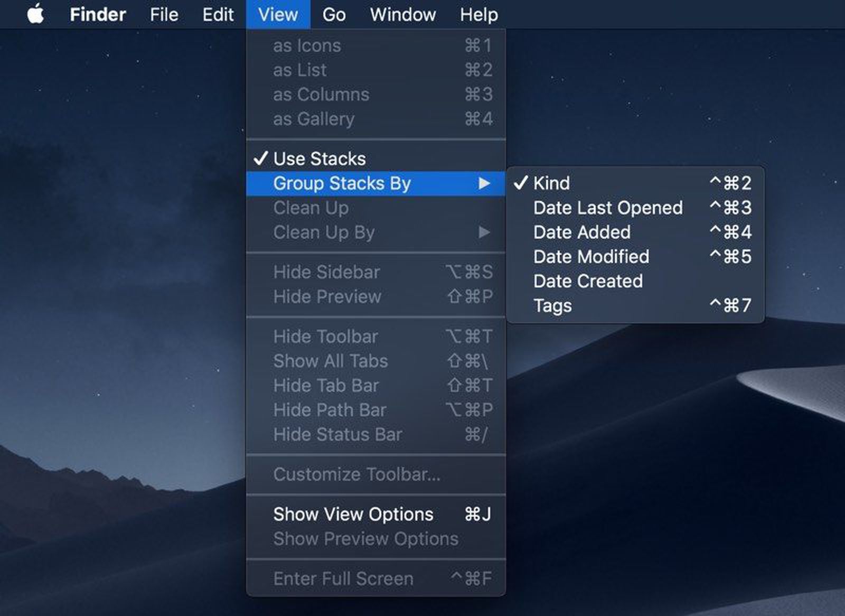Select Date Modified in the submenu
This screenshot has height=616, width=845.
point(590,256)
